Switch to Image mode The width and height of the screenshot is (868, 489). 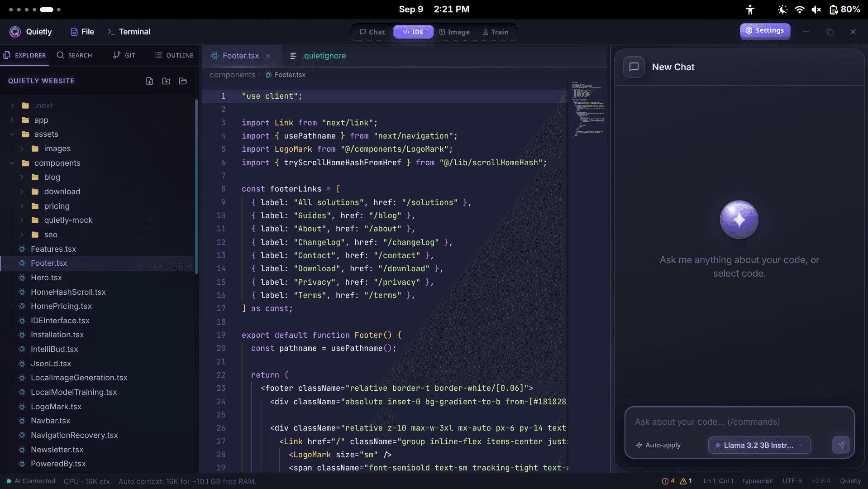click(455, 32)
